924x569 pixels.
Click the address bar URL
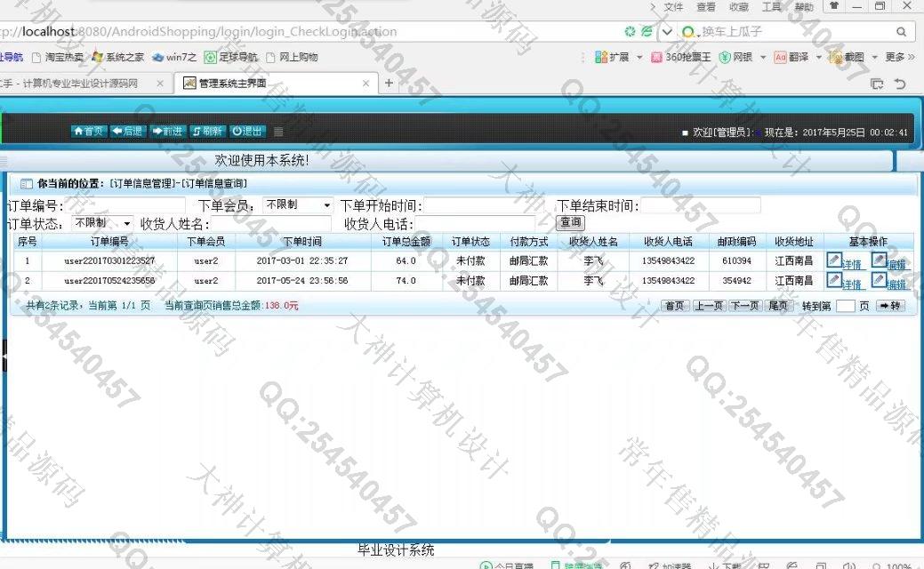(x=198, y=32)
